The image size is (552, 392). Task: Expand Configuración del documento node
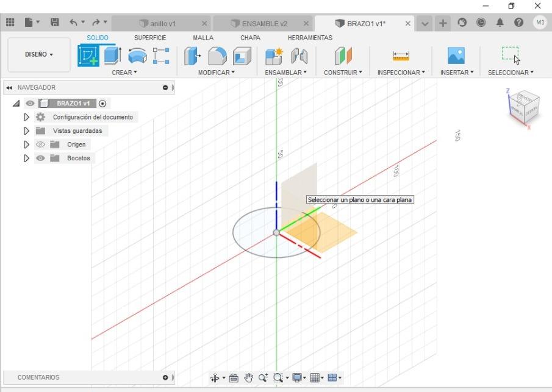26,117
